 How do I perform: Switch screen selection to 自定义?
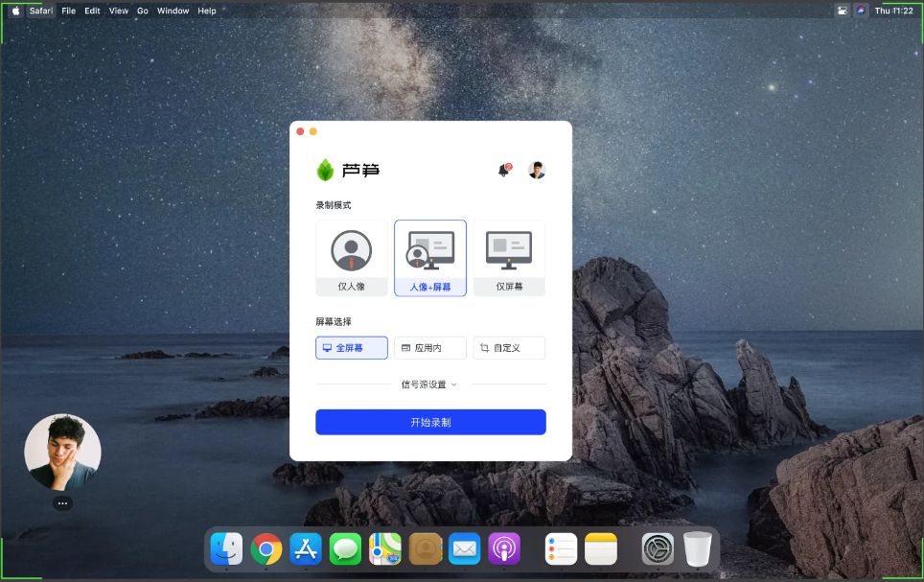(x=509, y=347)
